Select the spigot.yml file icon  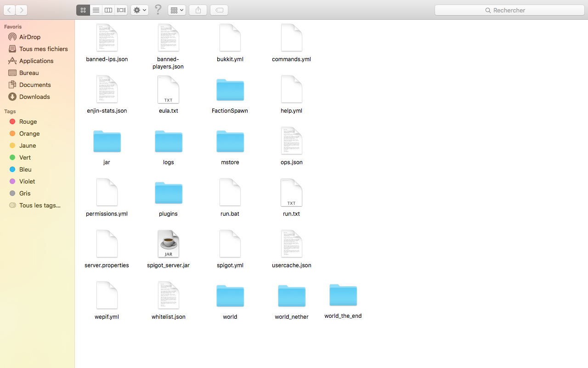(230, 244)
